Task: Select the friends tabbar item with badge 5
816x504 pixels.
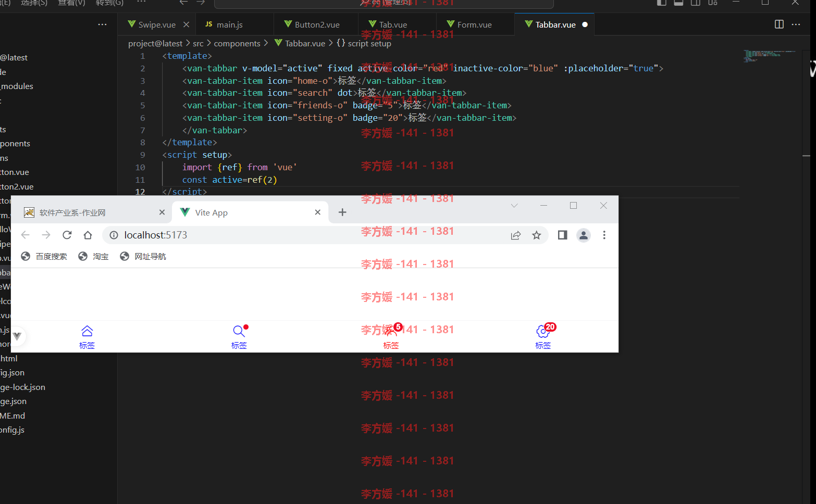Action: click(x=391, y=336)
